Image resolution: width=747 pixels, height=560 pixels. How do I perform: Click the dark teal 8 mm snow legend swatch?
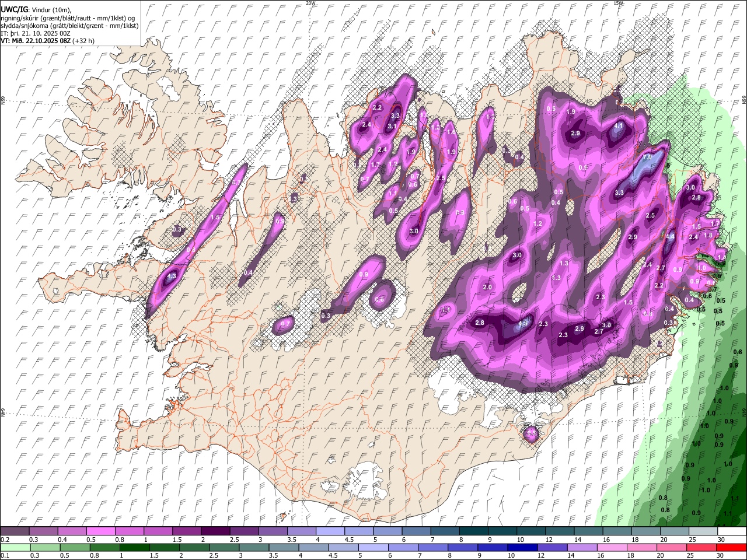tap(473, 531)
